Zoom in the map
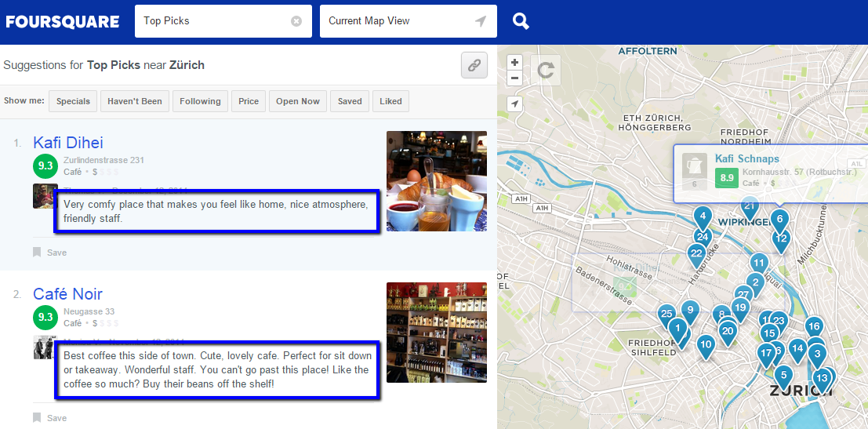 515,62
